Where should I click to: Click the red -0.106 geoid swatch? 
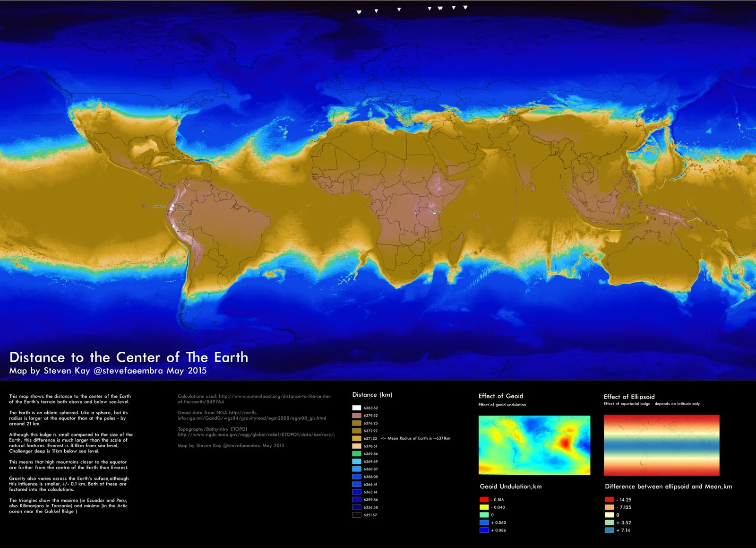(x=484, y=499)
